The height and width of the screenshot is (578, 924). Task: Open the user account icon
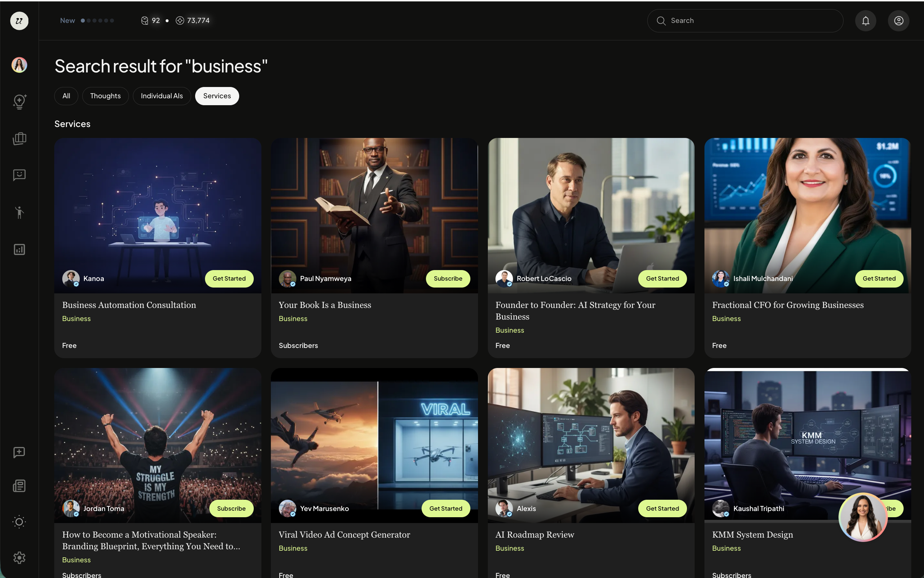point(899,21)
